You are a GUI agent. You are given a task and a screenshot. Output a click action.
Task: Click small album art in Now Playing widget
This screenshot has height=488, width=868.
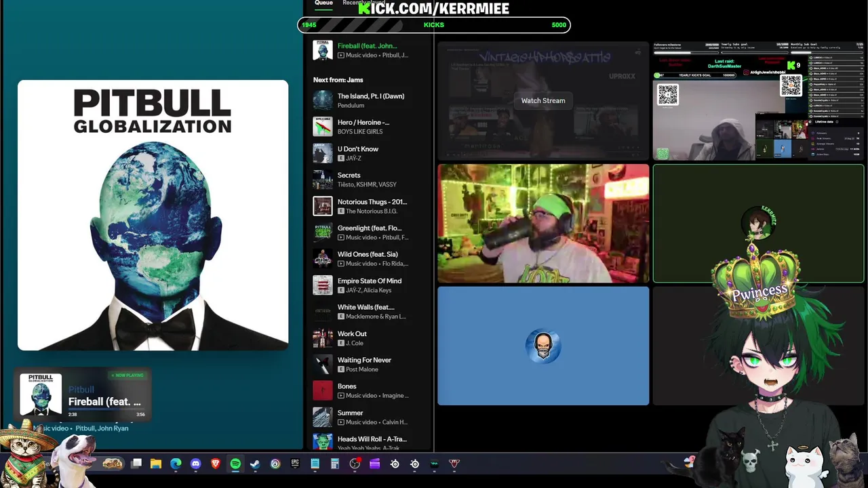[x=41, y=394]
